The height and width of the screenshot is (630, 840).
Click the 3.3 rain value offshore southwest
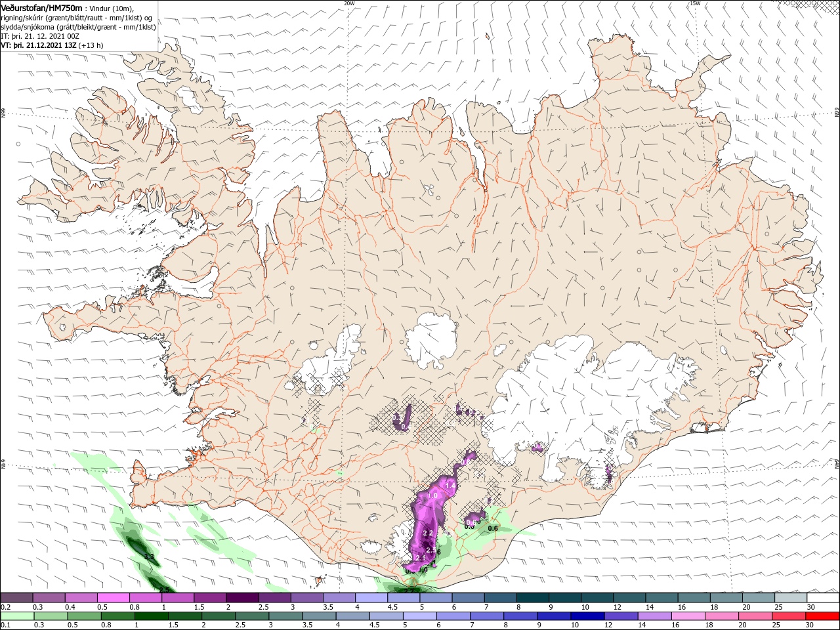point(149,557)
